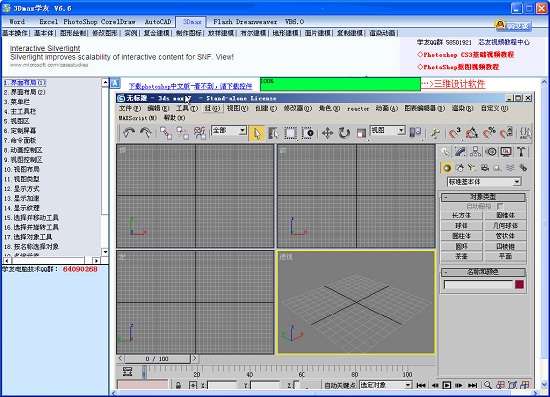Activate the Select Object arrow tool
The image size is (550, 397).
click(257, 133)
